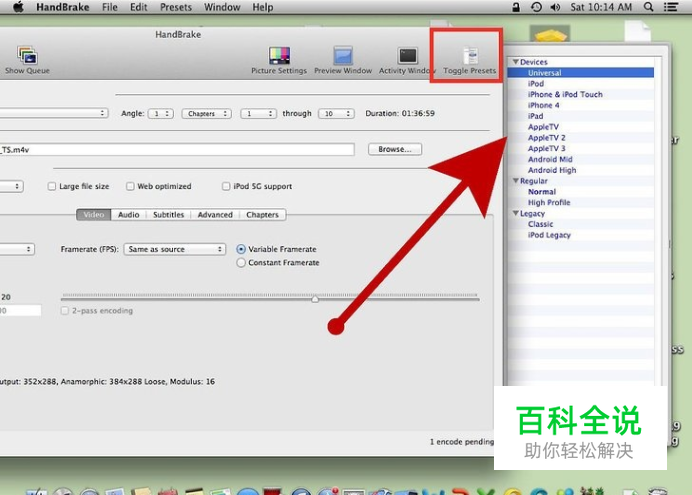Select the iPad preset

point(580,116)
